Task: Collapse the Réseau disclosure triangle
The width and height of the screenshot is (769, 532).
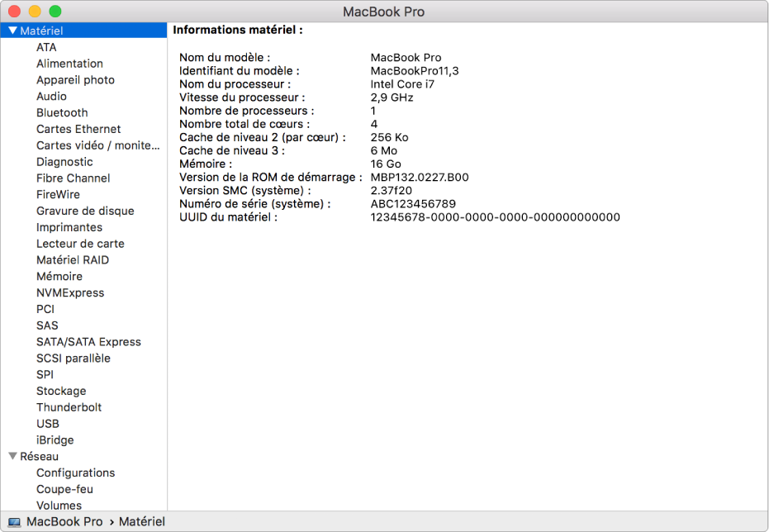Action: coord(12,456)
